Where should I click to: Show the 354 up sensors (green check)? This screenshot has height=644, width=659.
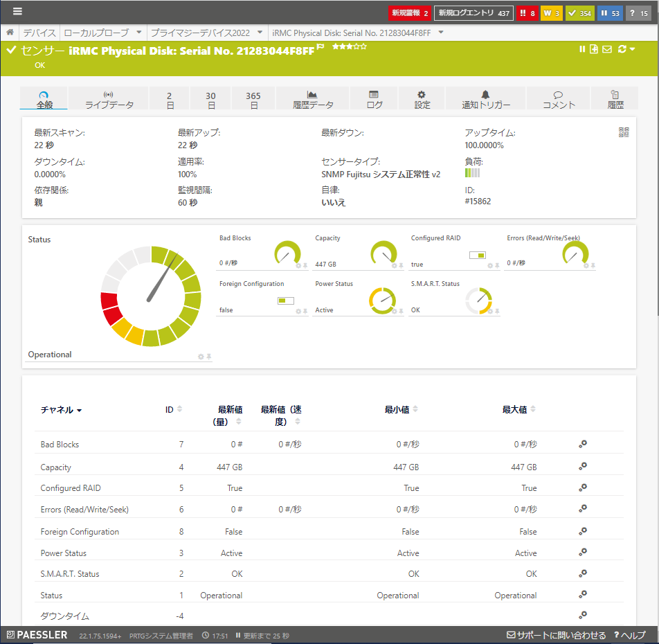(579, 13)
